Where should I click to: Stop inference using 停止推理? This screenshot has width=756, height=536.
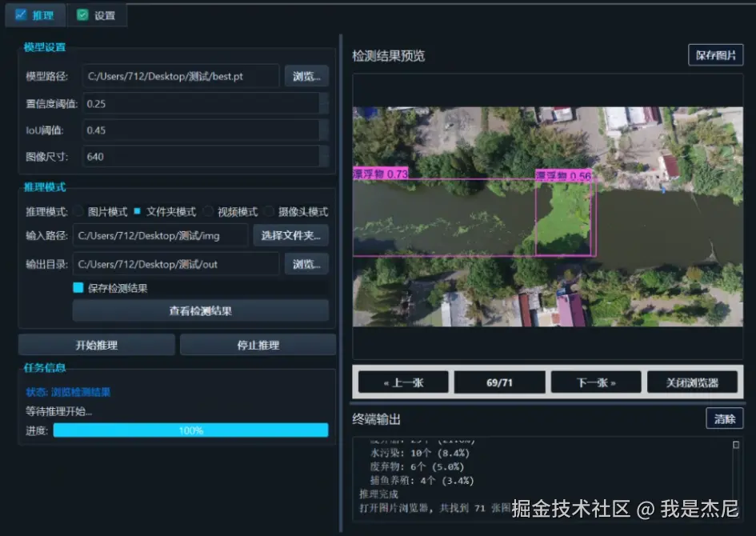(258, 344)
